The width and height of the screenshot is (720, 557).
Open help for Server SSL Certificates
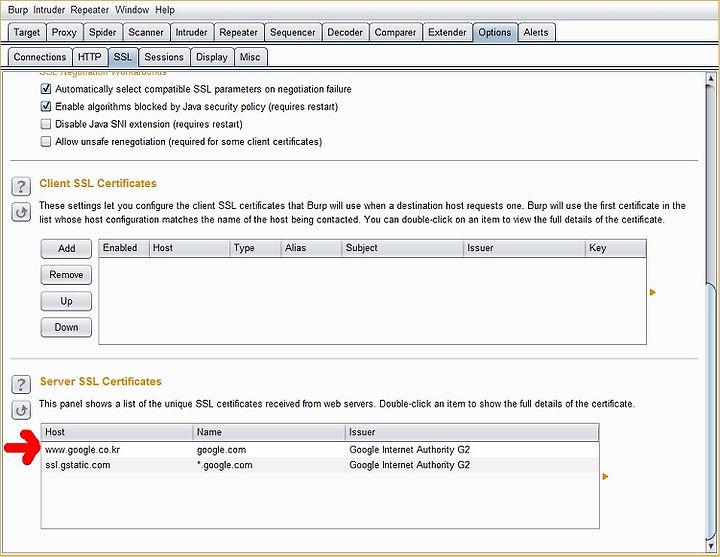point(21,384)
